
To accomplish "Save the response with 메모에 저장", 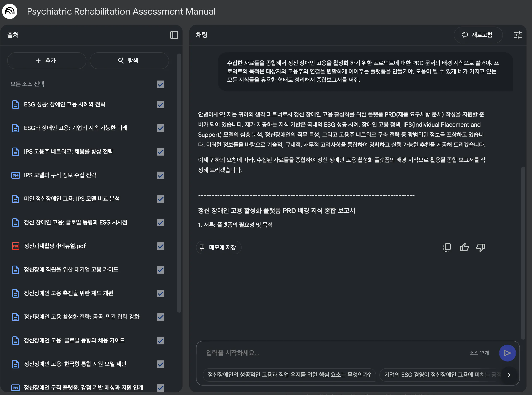I will pos(219,247).
